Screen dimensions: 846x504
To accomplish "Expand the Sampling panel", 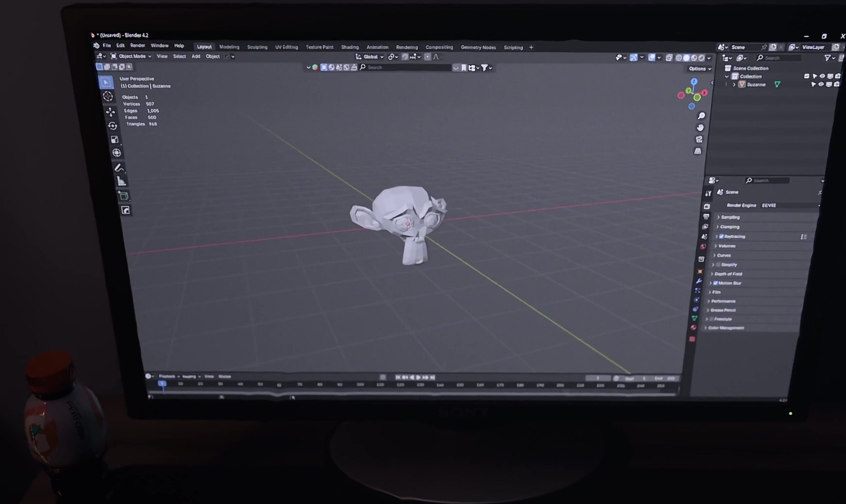I will pyautogui.click(x=730, y=217).
